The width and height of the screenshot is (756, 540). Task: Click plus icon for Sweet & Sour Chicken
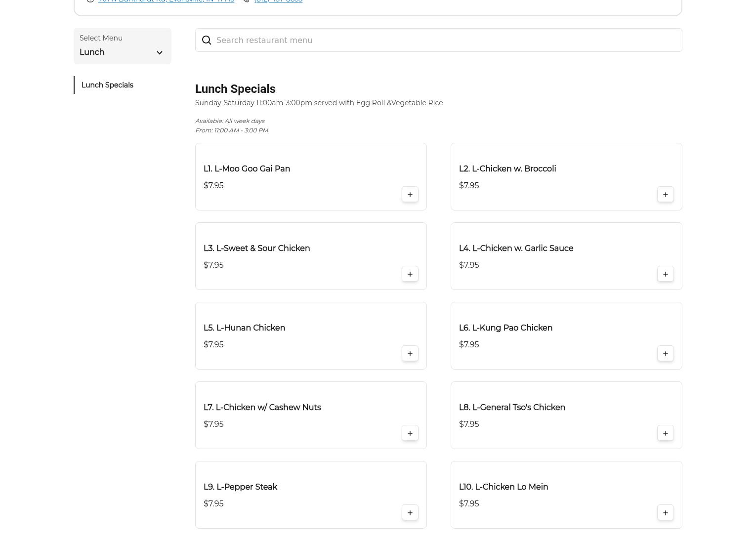tap(410, 274)
